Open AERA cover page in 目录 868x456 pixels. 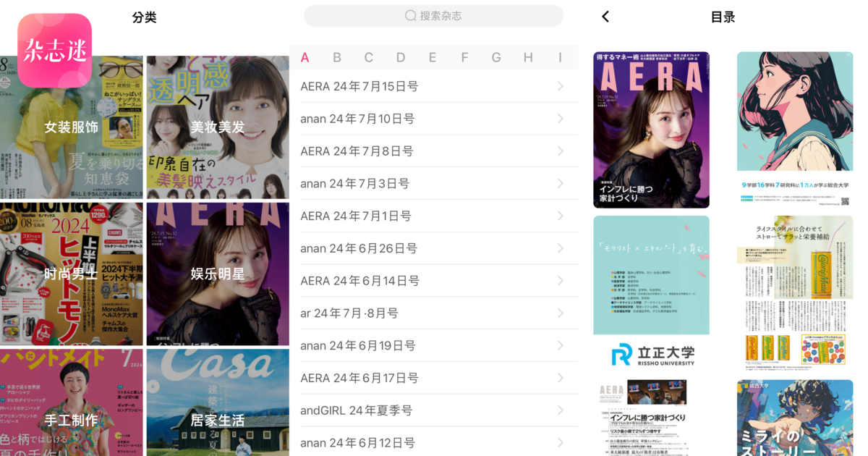click(x=651, y=130)
